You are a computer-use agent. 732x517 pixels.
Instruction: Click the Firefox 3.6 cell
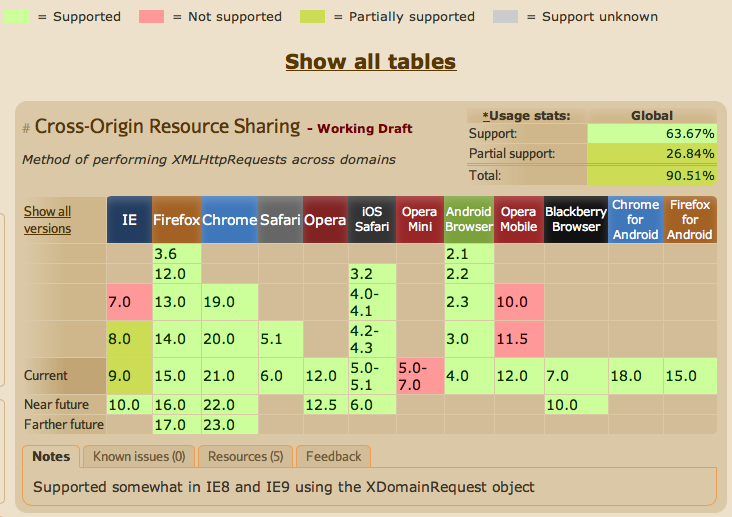point(176,254)
